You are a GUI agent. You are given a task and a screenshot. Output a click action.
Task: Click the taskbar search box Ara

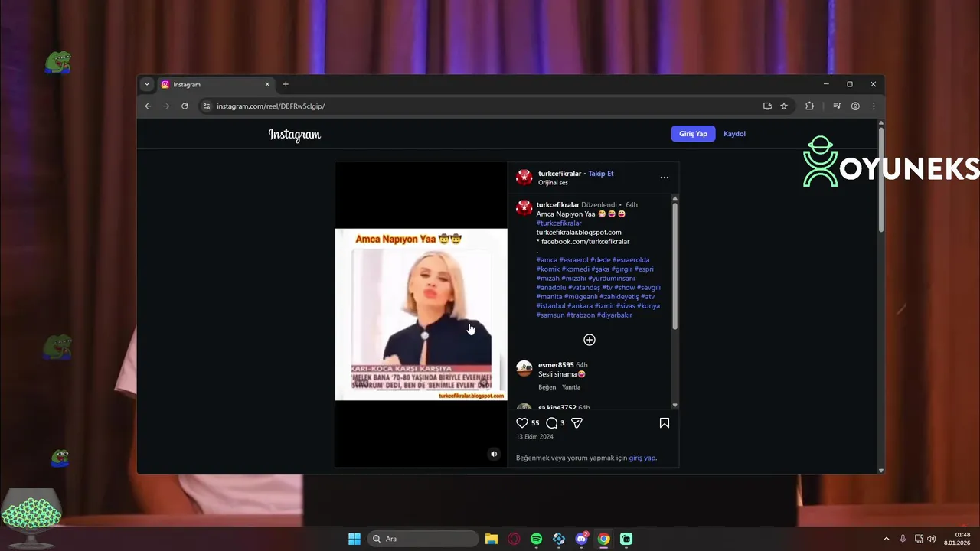pyautogui.click(x=422, y=539)
